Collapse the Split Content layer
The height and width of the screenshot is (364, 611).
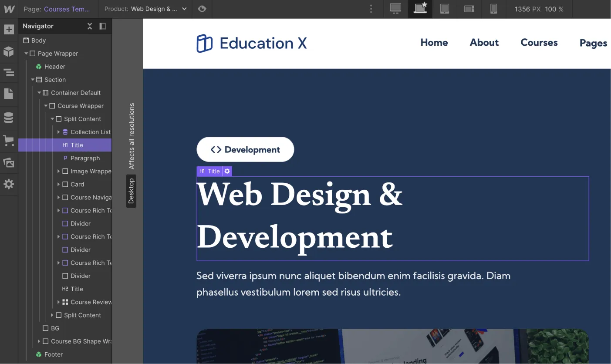52,119
